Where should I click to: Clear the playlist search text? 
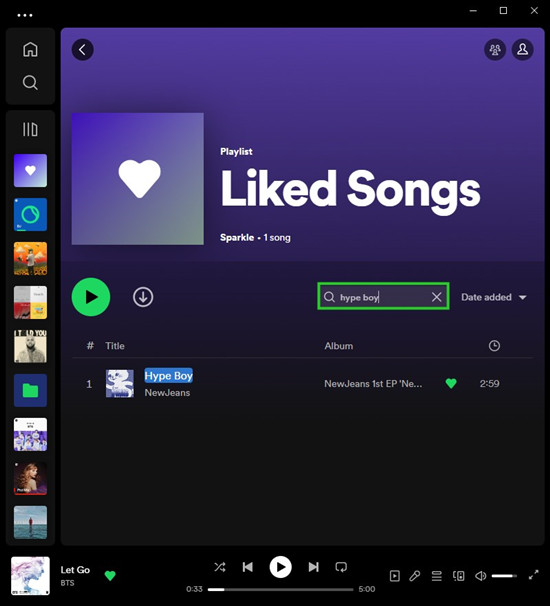pos(436,297)
